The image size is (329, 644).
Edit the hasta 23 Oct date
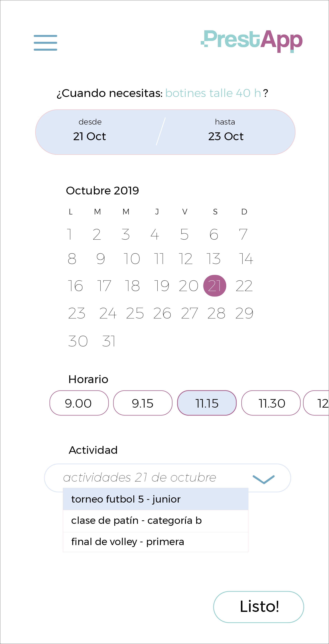tap(226, 132)
